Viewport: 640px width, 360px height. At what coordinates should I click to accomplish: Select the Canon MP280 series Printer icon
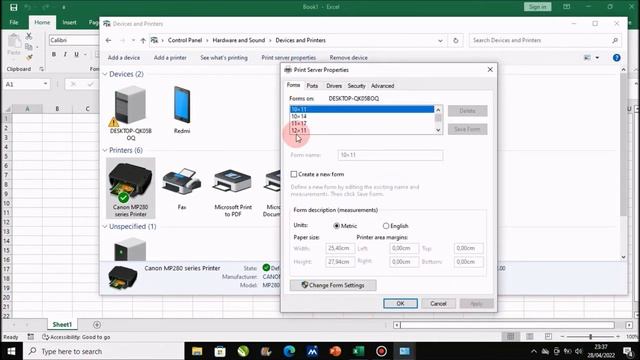(131, 188)
